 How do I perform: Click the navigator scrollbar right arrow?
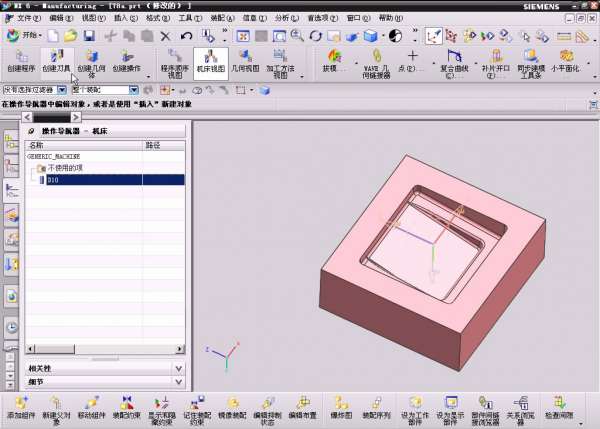(179, 349)
